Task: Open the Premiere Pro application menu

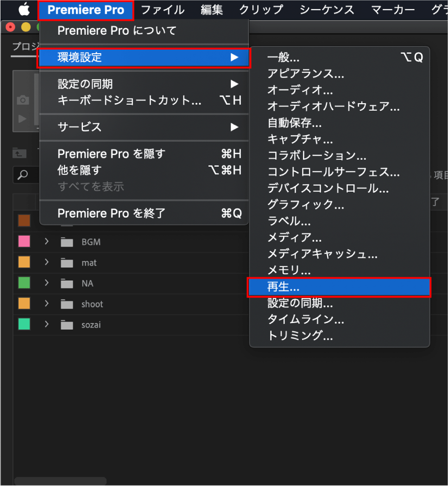Action: [x=86, y=10]
